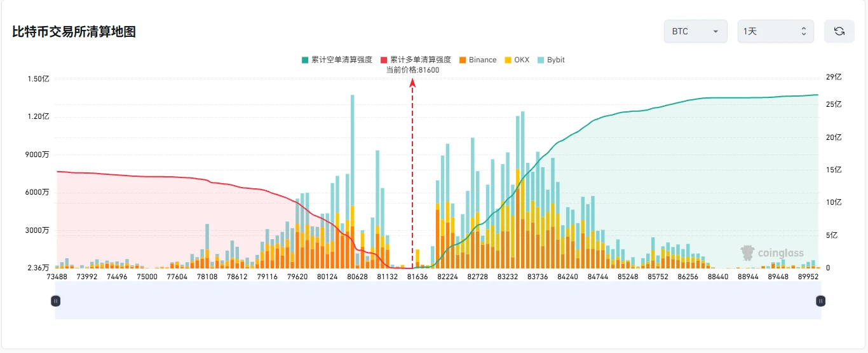The height and width of the screenshot is (353, 868).
Task: Click the orange Binance legend swatch
Action: (x=462, y=60)
